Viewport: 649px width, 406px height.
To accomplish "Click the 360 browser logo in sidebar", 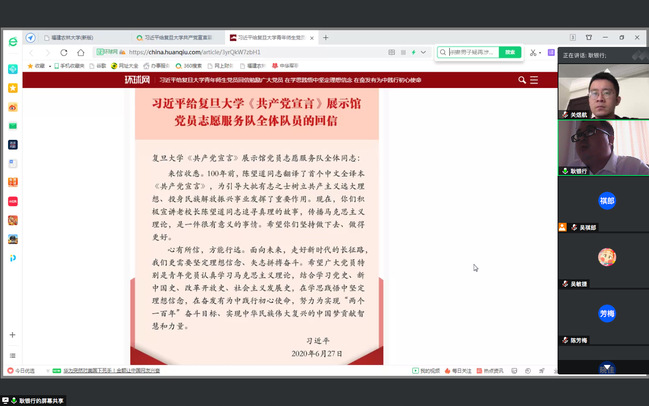I will pyautogui.click(x=12, y=40).
